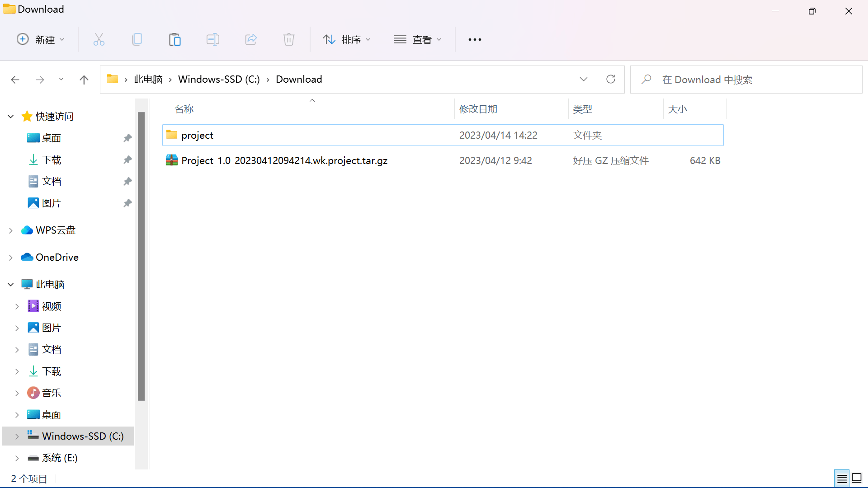Click 好压 GZ 压缩文件 type cell
Screen dimensions: 868x488
611,161
